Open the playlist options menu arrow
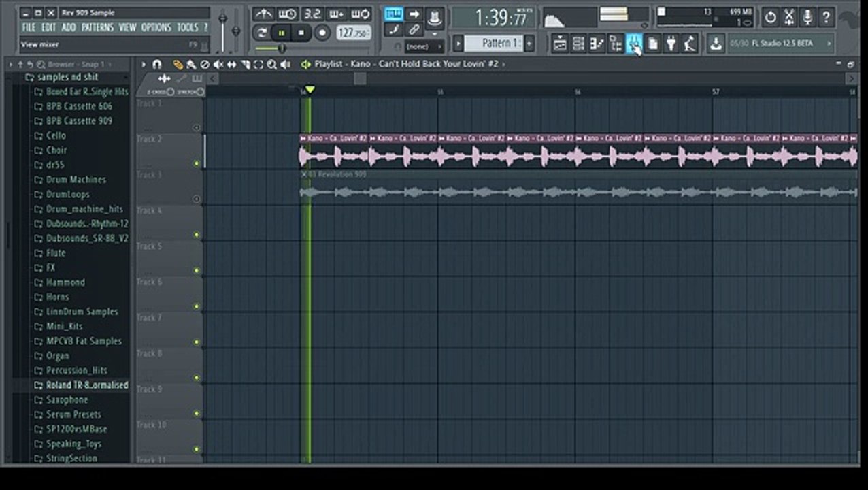Screen dimensions: 868x490 pos(144,65)
